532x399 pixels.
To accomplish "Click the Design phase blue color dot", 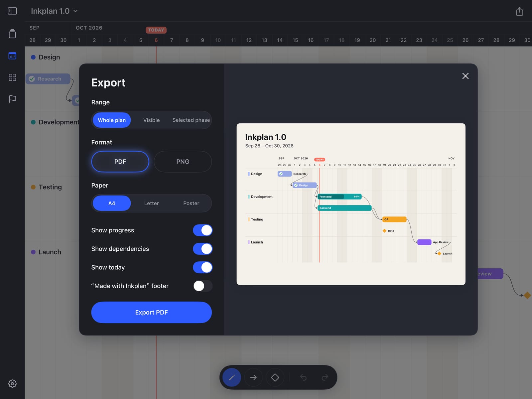I will pos(33,57).
